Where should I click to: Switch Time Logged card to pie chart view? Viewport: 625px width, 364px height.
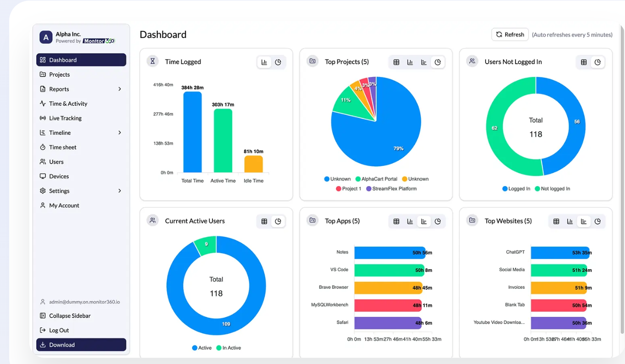(278, 62)
